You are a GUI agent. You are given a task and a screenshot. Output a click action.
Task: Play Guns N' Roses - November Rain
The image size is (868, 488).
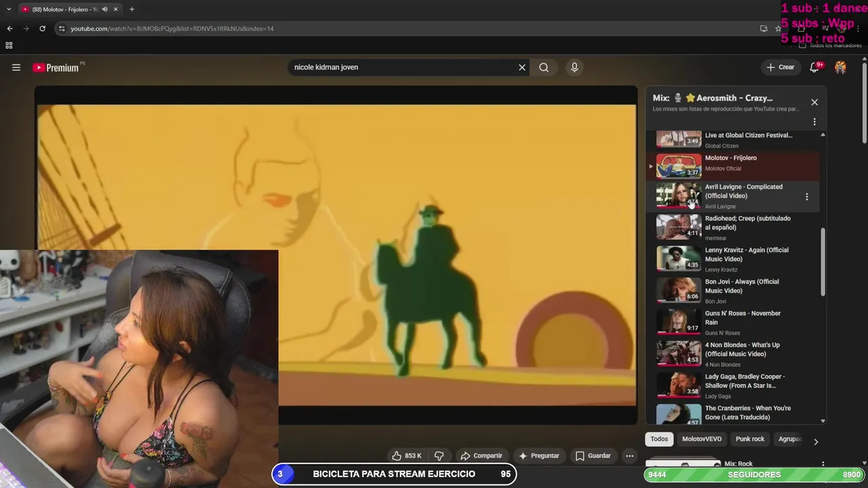(732, 323)
